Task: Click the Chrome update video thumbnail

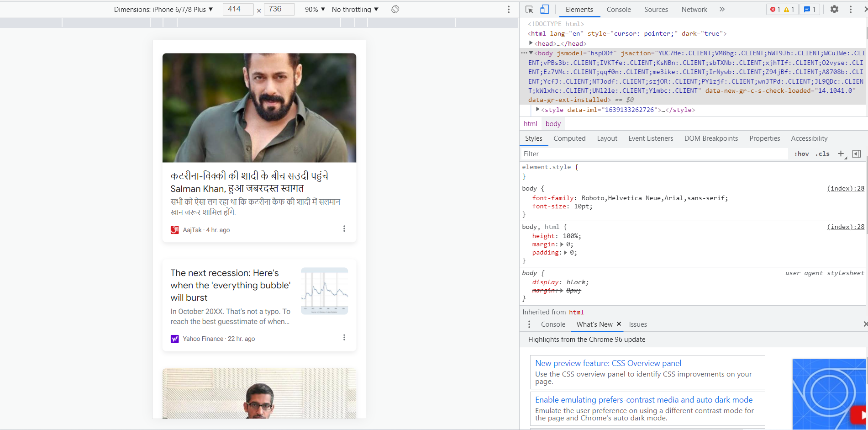Action: 829,394
